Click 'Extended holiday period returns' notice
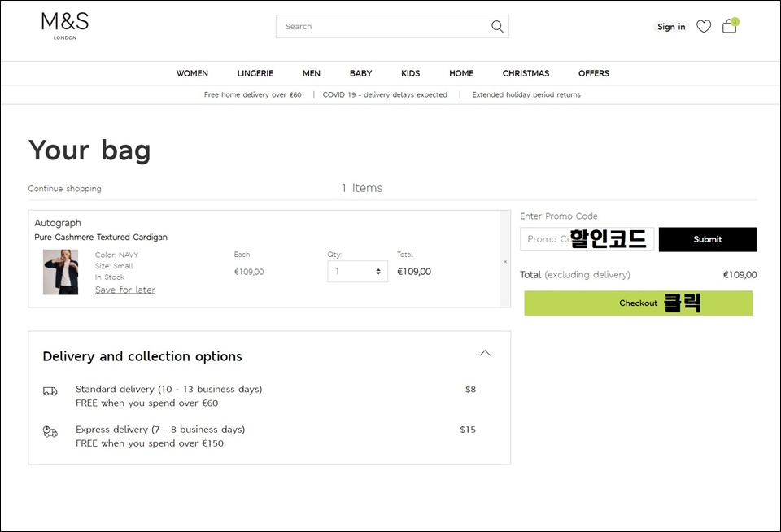 (526, 94)
